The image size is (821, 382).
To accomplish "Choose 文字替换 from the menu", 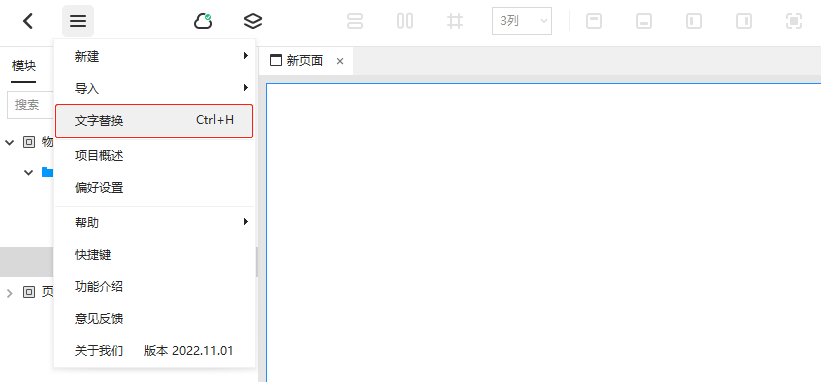I will 154,121.
